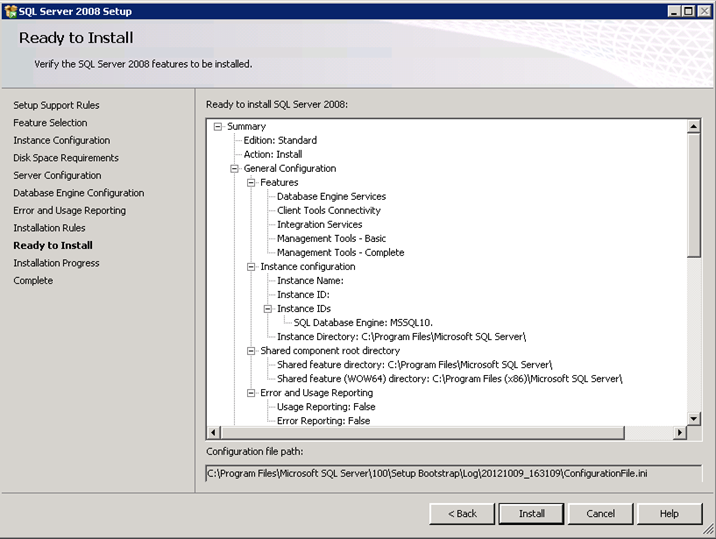716x539 pixels.
Task: Go back with the < Back button
Action: [x=462, y=514]
